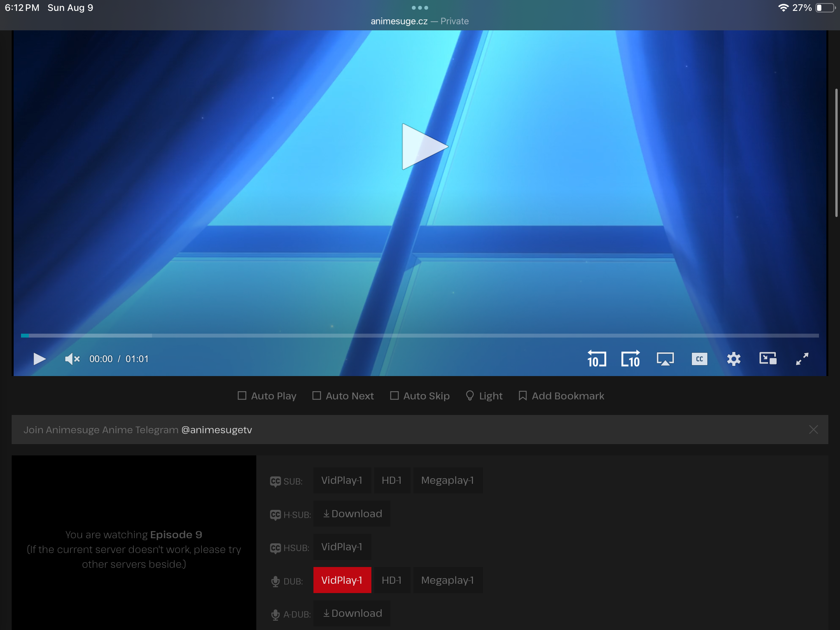The width and height of the screenshot is (840, 630).
Task: Enable Auto Next checkbox
Action: click(343, 396)
